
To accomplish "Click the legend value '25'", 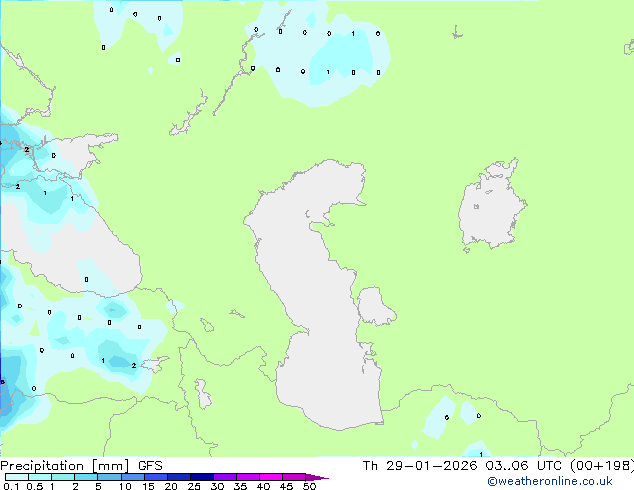I will [194, 486].
